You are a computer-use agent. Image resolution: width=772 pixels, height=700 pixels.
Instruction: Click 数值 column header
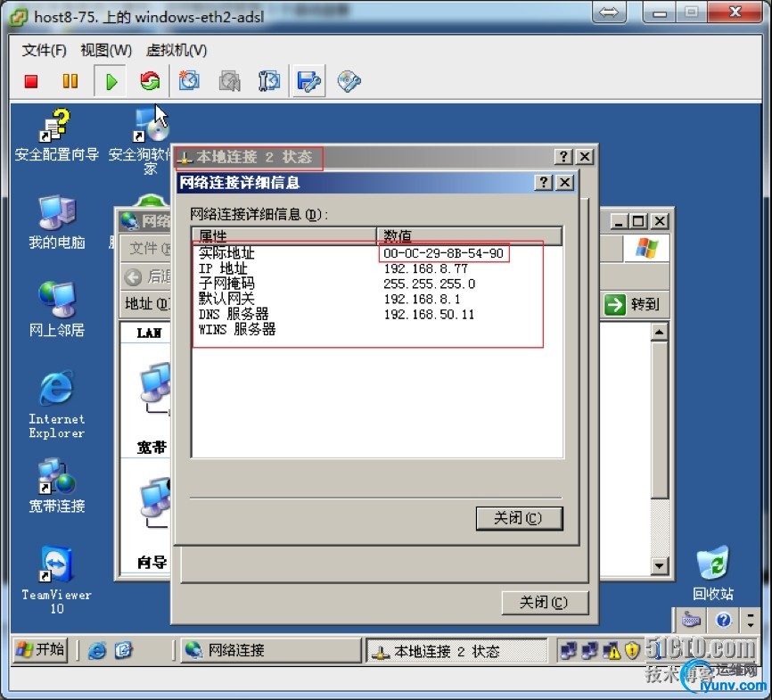point(469,236)
